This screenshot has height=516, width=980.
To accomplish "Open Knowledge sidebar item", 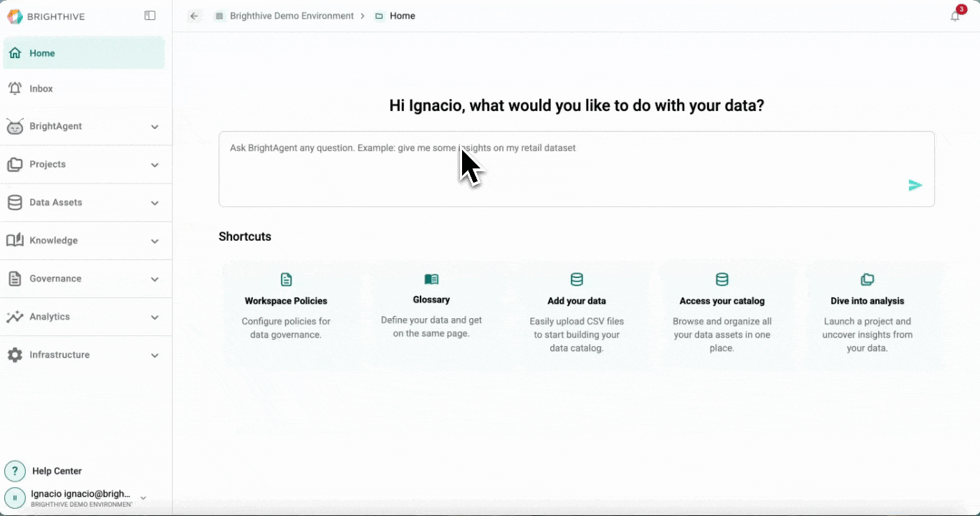I will pyautogui.click(x=54, y=240).
